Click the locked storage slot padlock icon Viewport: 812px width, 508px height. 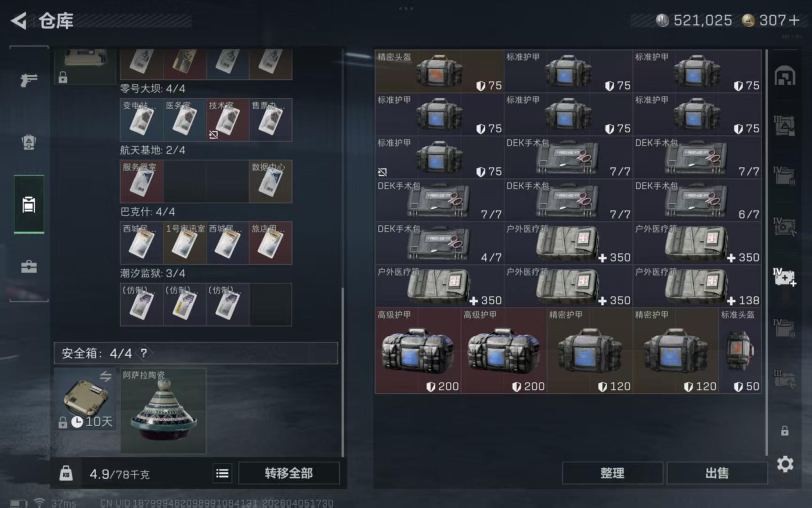coord(785,430)
